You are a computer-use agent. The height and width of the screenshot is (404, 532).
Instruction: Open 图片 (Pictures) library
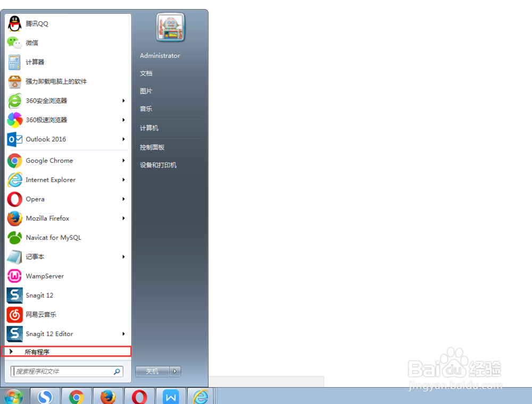point(146,91)
